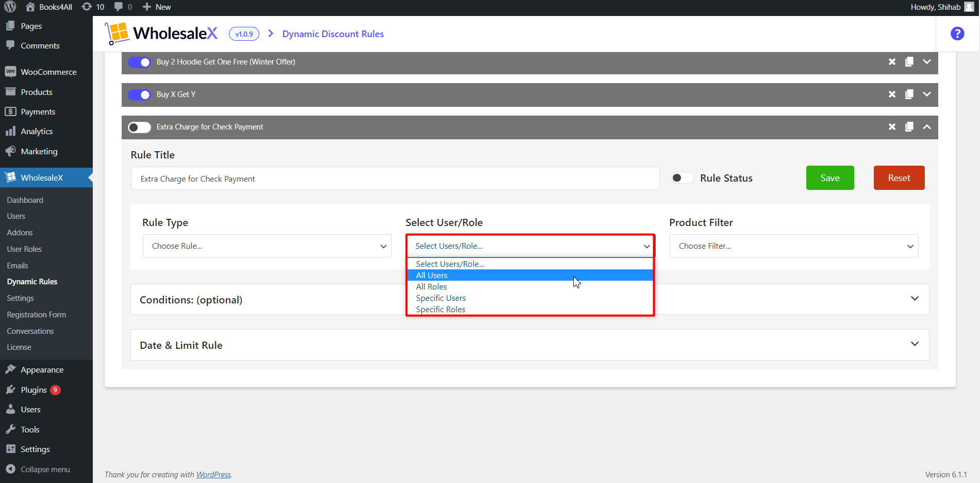Open WholesaleX Dashboard submenu
The image size is (980, 483).
coord(25,200)
